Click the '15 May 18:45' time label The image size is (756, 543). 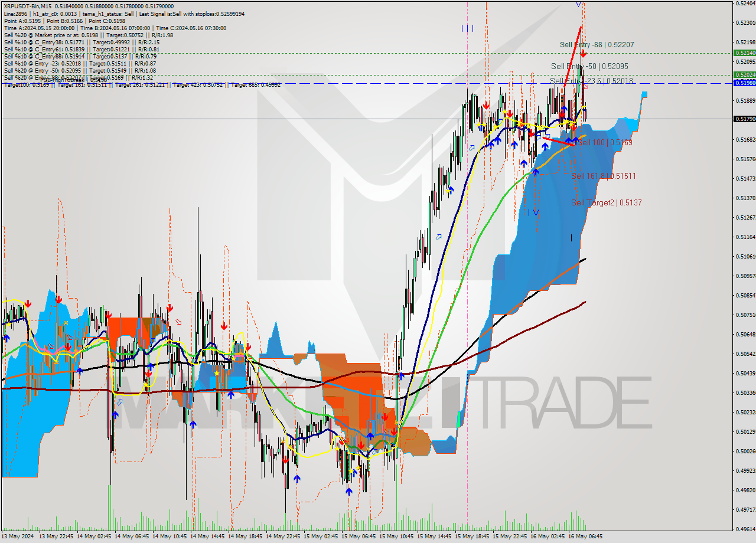click(472, 537)
